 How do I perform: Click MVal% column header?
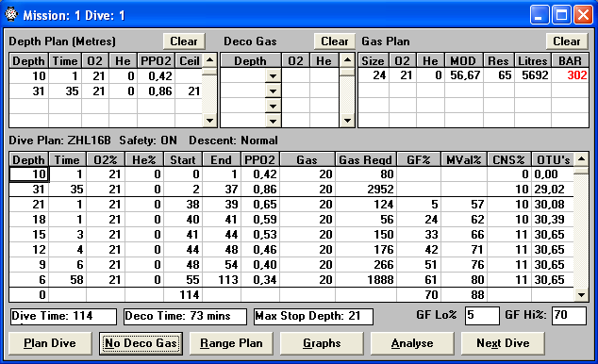click(x=464, y=159)
